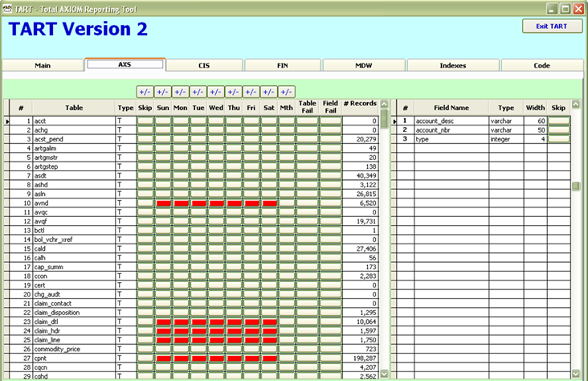Toggle Skip for the account_desc field
Viewport: 588px width, 381px height.
coord(559,121)
